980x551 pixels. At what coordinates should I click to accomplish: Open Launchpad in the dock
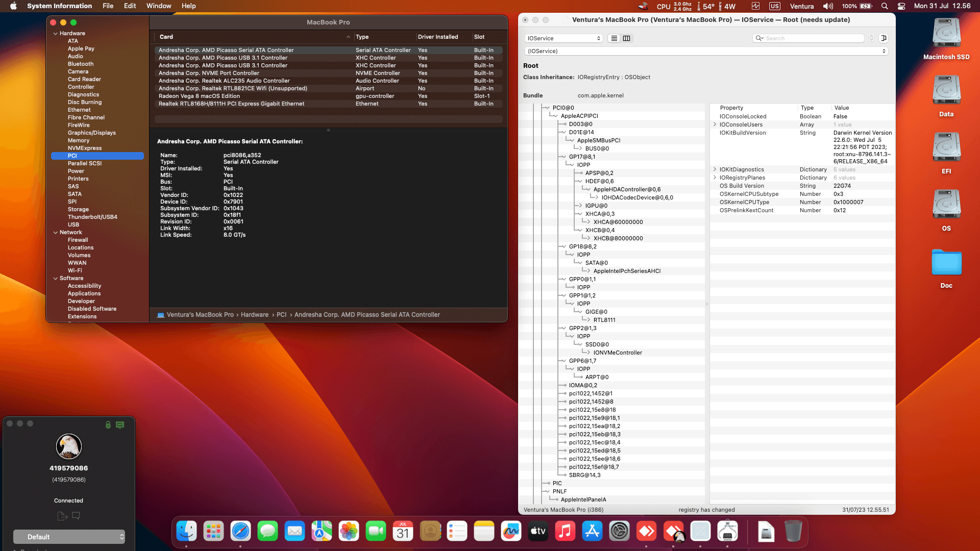click(213, 532)
